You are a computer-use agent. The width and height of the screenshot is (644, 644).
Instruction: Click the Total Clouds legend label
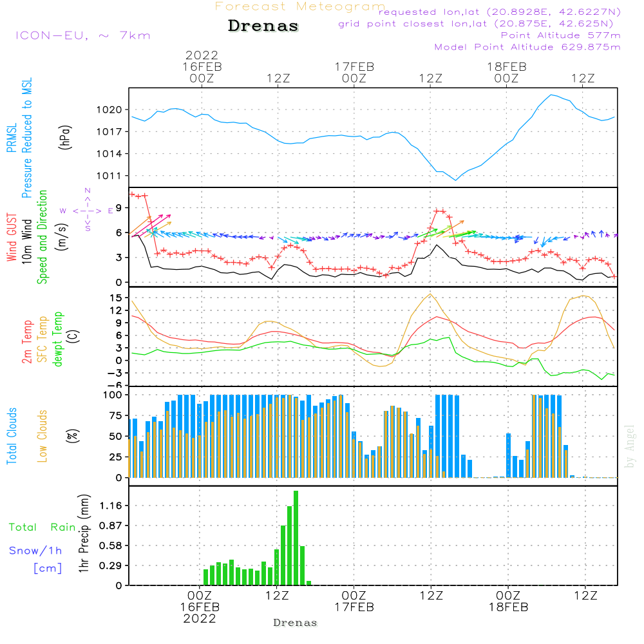(12, 436)
